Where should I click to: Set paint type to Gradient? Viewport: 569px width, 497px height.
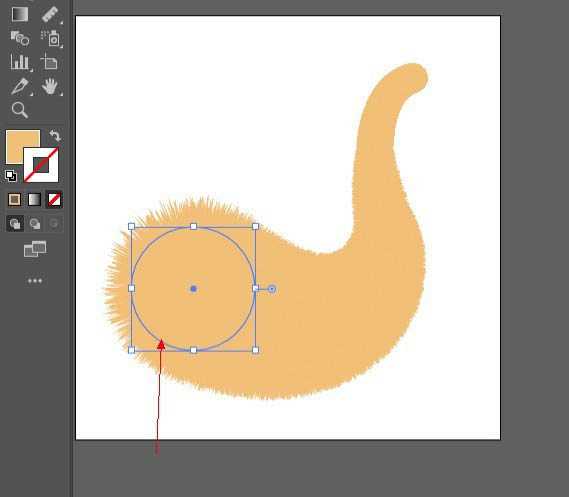pos(34,200)
